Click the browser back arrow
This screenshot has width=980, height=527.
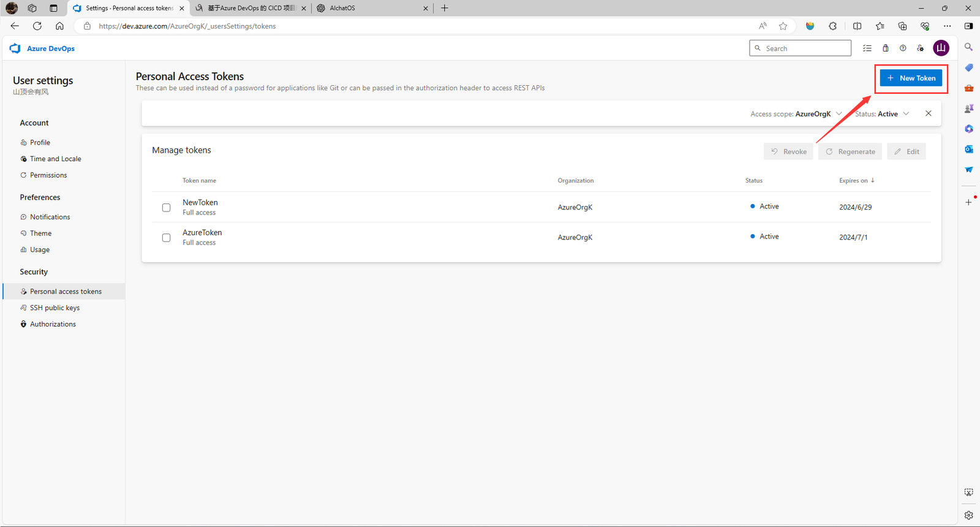(15, 26)
